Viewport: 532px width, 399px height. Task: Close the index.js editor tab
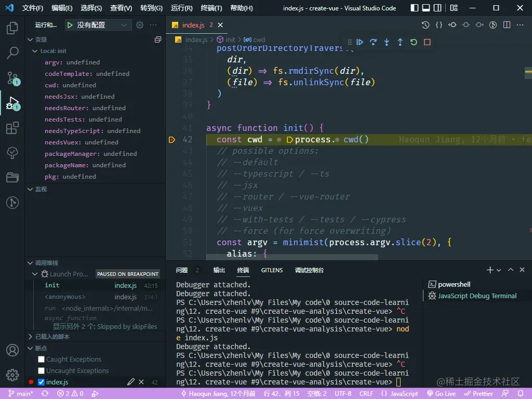click(x=220, y=25)
